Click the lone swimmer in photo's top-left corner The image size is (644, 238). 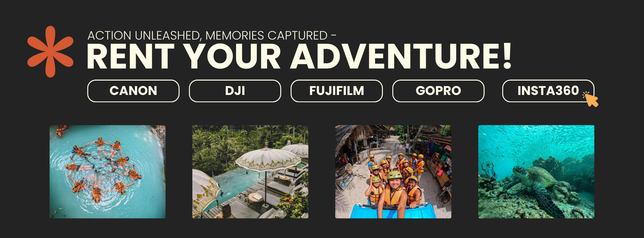tap(60, 131)
